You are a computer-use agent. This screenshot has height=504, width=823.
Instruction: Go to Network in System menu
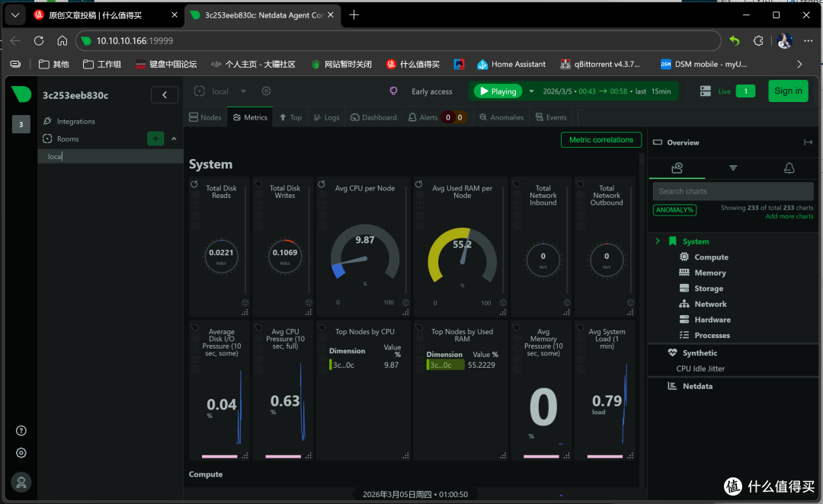click(710, 305)
